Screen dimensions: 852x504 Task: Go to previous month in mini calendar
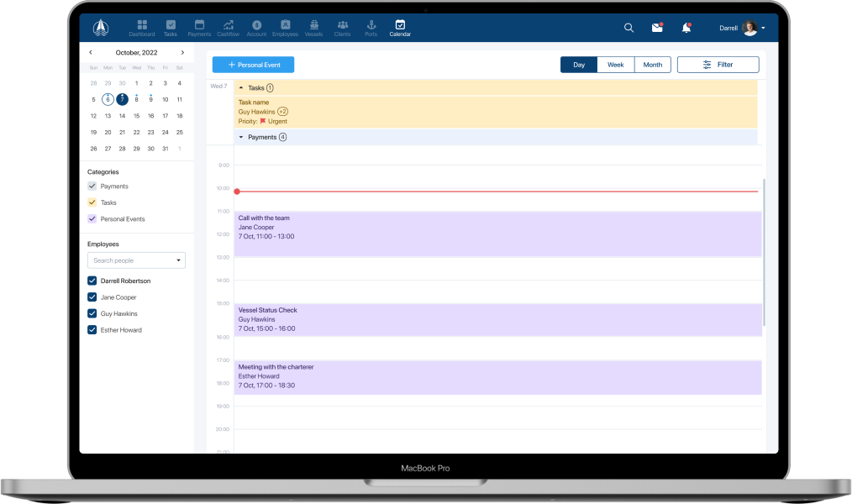coord(91,53)
